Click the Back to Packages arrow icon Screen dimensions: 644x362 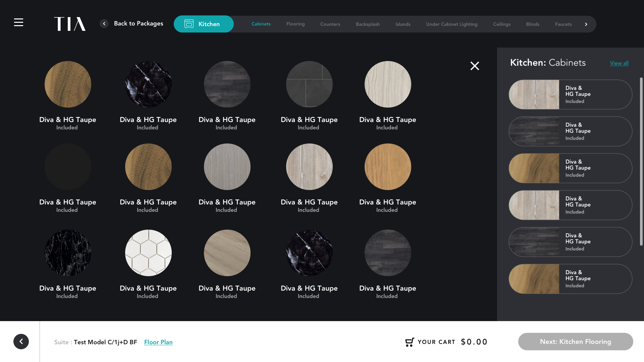[x=104, y=24]
